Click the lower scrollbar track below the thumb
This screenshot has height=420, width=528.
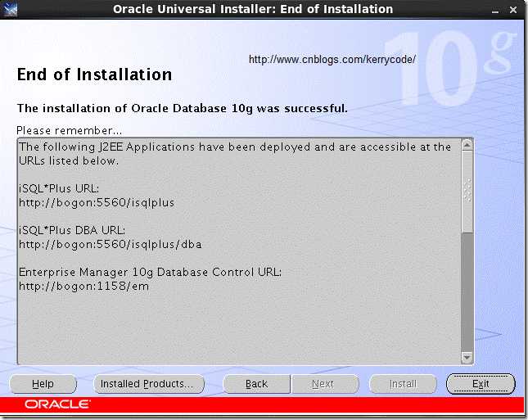click(x=467, y=292)
